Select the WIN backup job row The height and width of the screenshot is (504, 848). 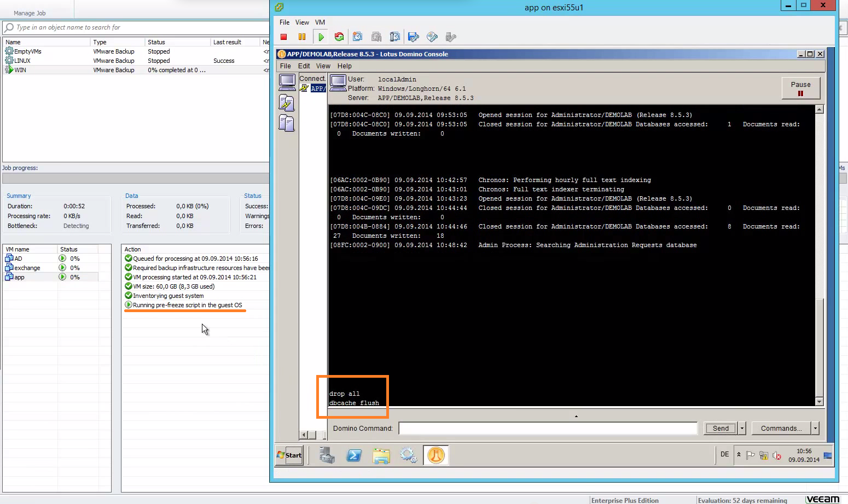136,70
